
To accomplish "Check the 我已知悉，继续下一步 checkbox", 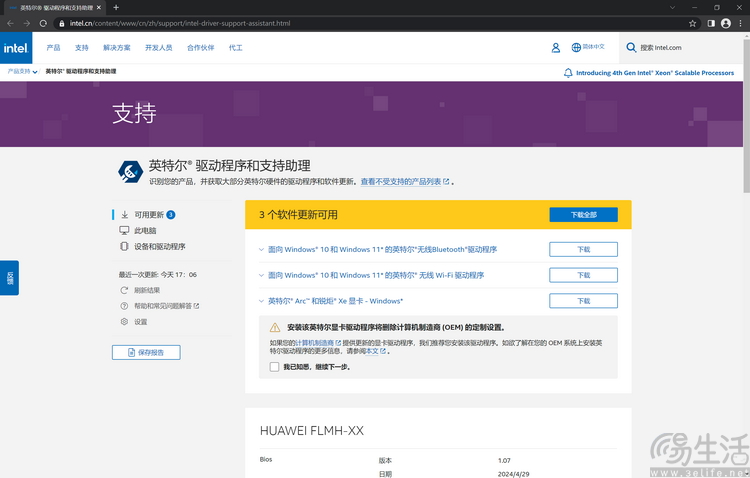I will point(275,367).
